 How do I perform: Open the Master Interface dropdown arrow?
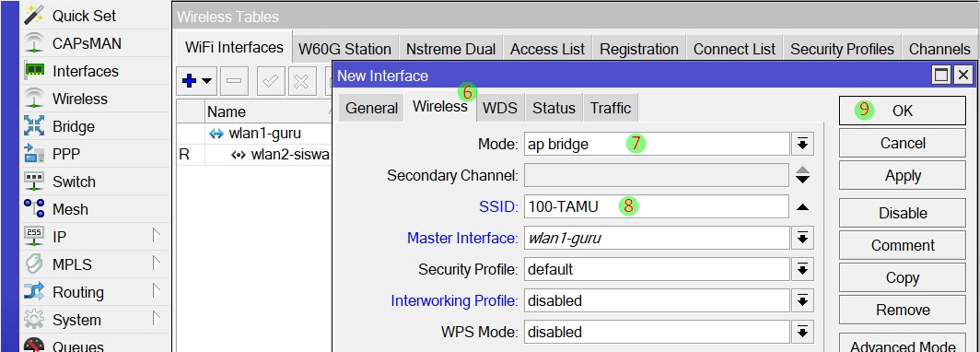pos(802,239)
